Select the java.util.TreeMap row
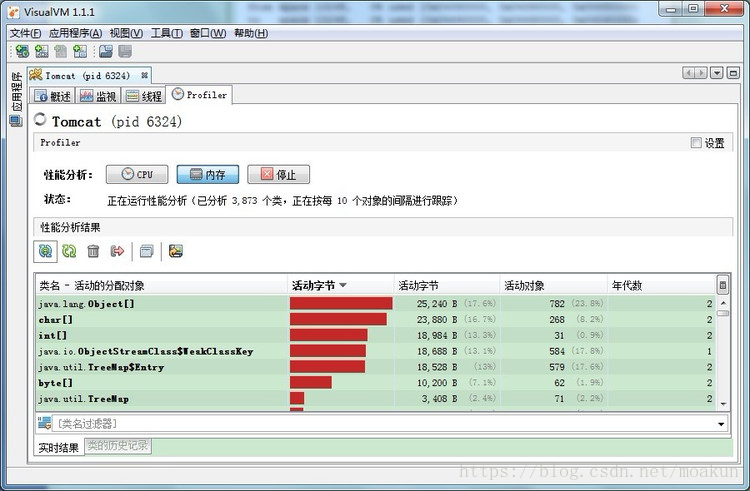The width and height of the screenshot is (750, 491). (x=376, y=398)
